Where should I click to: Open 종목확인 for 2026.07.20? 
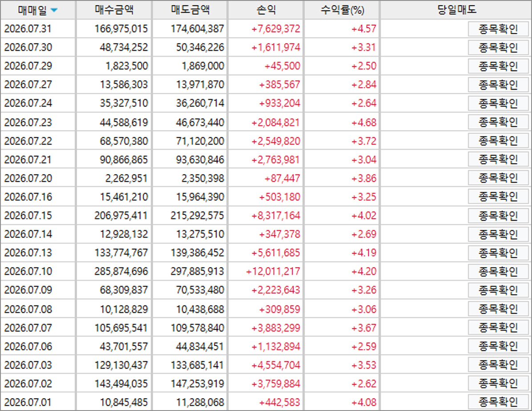pyautogui.click(x=498, y=178)
